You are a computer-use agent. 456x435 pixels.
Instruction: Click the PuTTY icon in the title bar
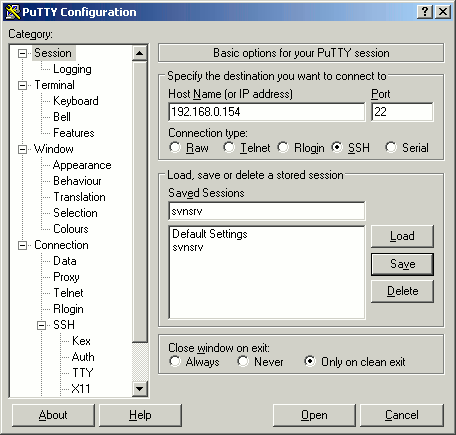click(13, 12)
